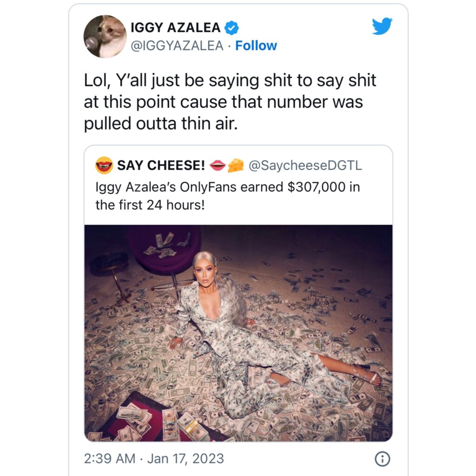Click the Say Cheese smiling mouth avatar

104,165
